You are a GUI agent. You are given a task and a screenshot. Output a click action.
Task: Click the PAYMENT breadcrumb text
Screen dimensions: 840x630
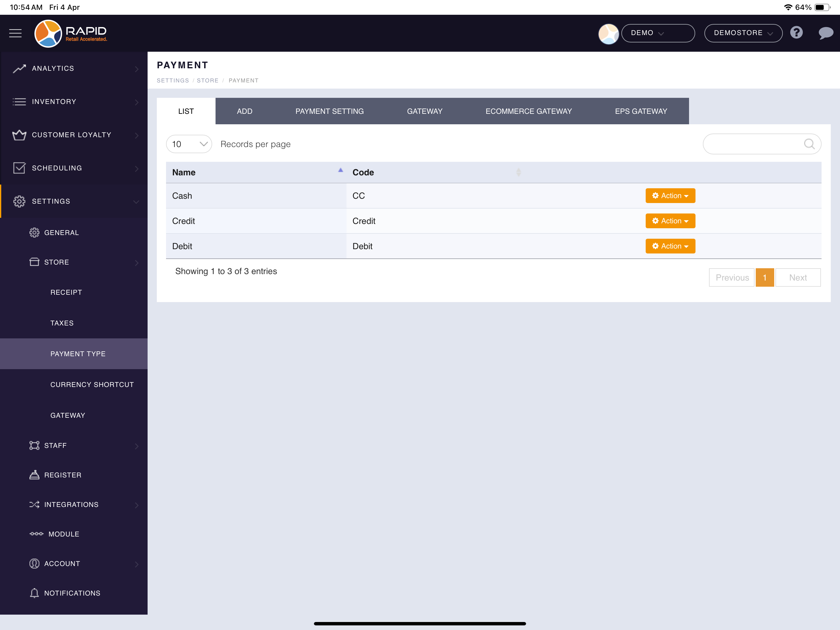click(244, 81)
